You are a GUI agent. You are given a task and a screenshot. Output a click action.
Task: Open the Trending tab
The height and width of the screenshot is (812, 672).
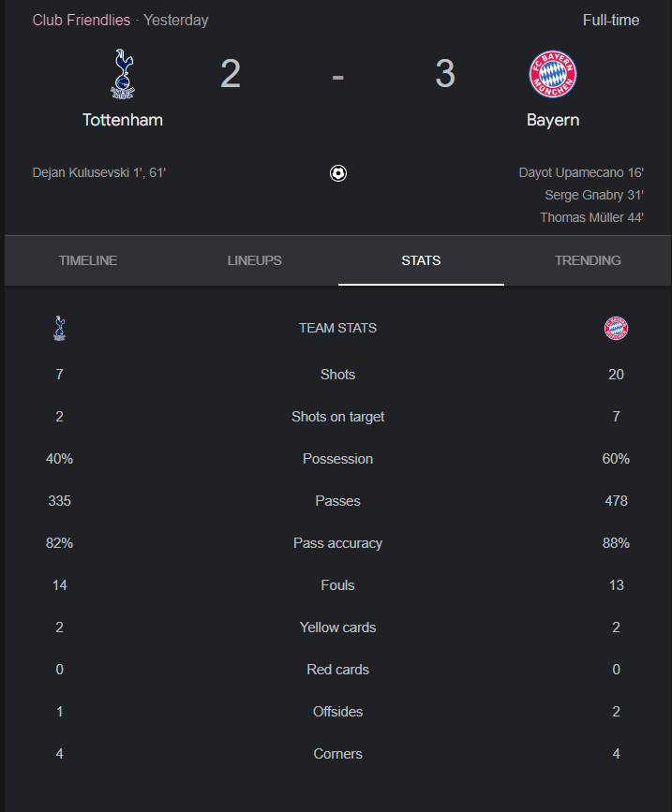click(x=588, y=260)
